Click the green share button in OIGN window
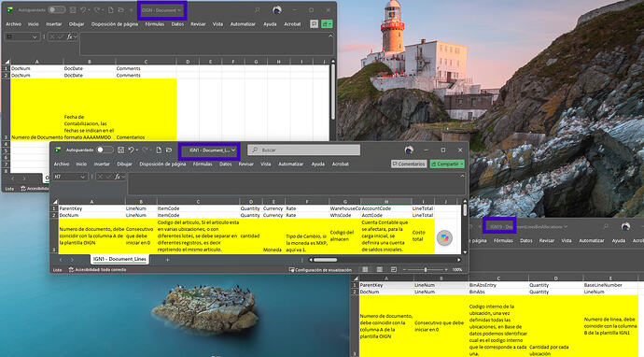This screenshot has width=644, height=357. pyautogui.click(x=327, y=24)
